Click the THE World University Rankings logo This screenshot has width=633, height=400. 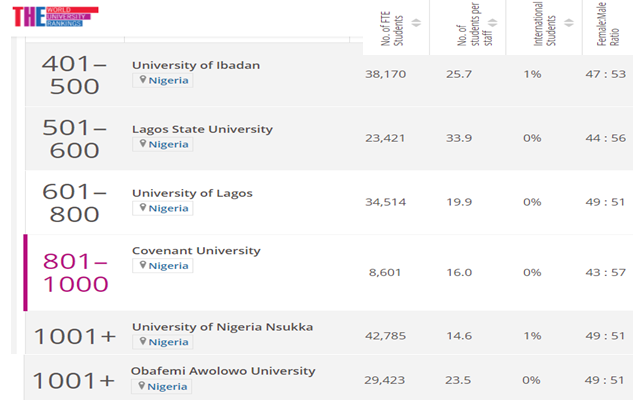coord(55,17)
